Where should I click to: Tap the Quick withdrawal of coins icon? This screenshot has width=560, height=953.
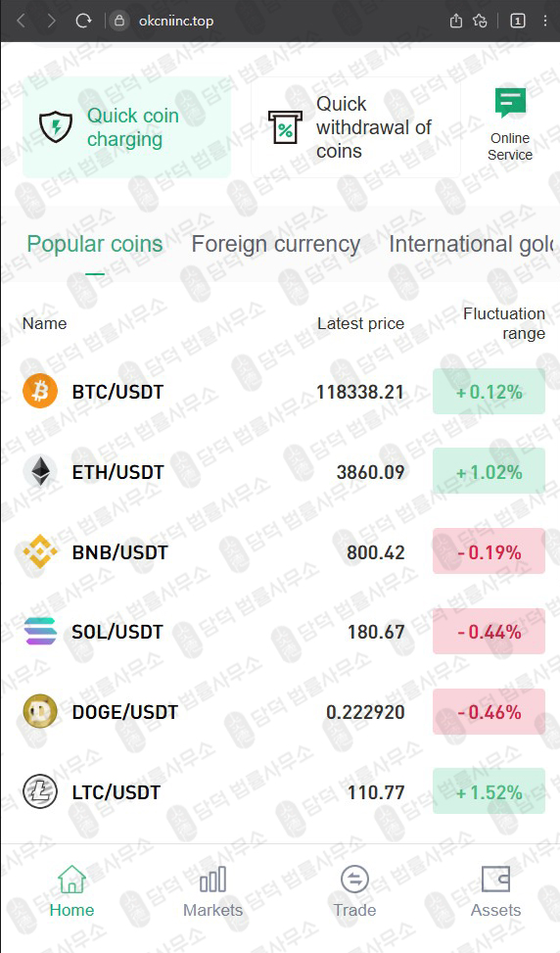click(285, 127)
